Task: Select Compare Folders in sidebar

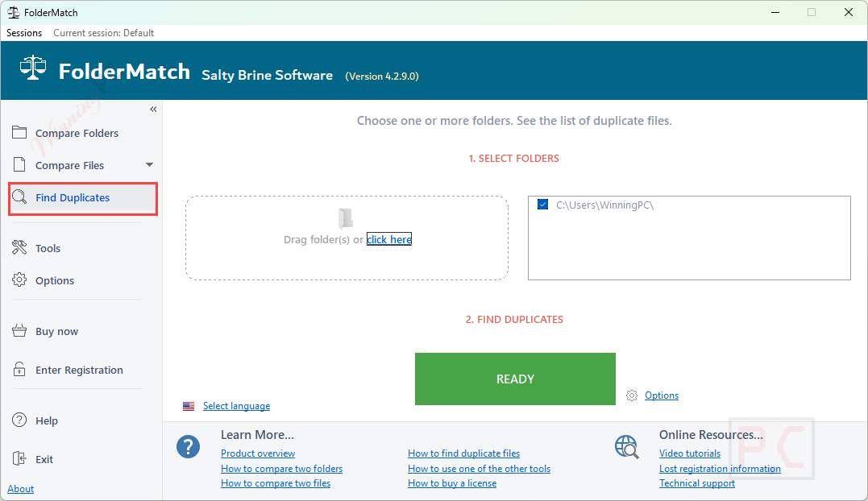Action: 77,133
